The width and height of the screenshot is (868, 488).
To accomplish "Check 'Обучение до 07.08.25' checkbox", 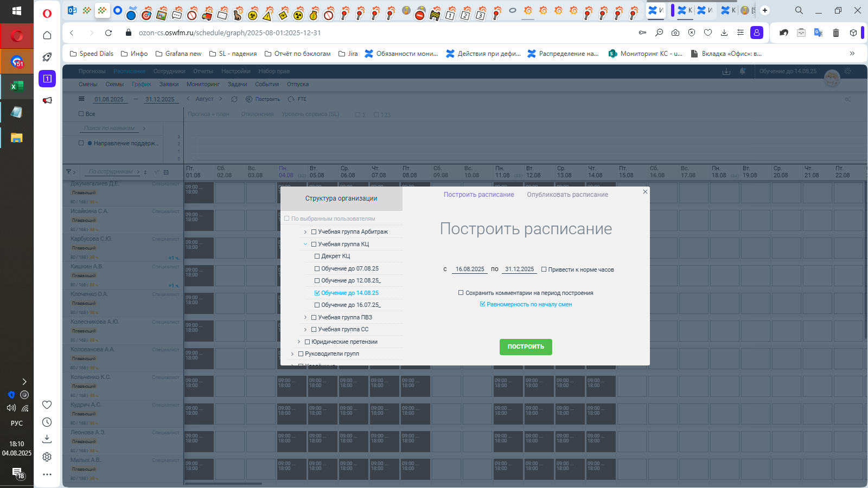I will (x=317, y=268).
